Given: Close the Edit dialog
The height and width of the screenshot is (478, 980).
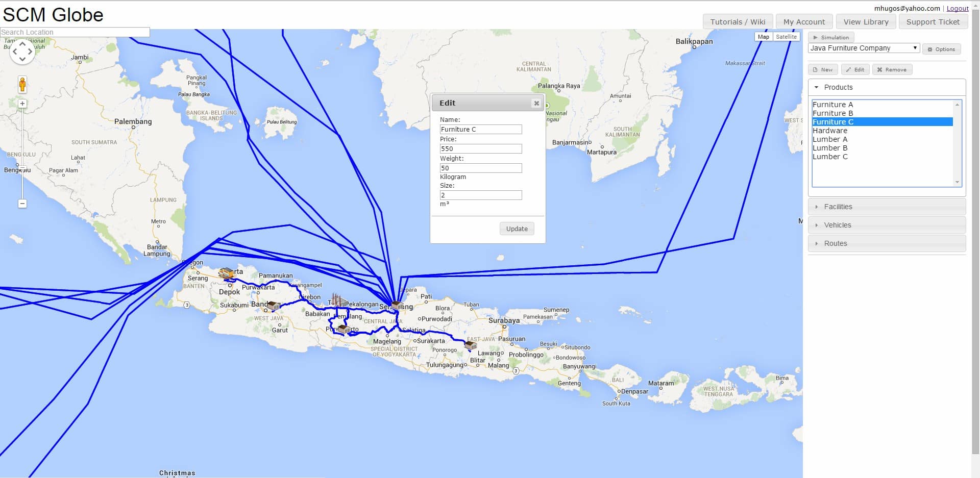Looking at the screenshot, I should [x=536, y=103].
